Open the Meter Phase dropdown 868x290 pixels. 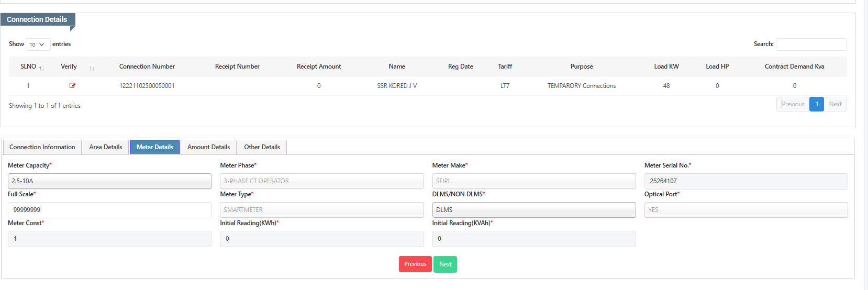[x=321, y=181]
